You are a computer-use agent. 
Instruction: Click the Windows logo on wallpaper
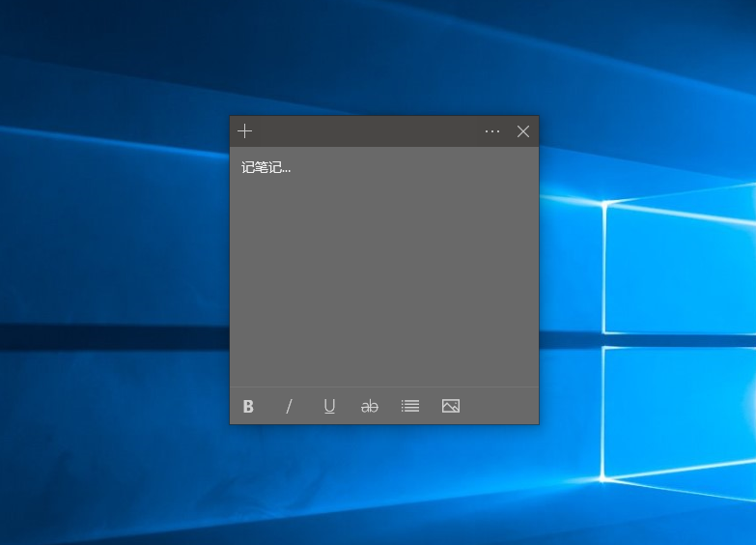(x=676, y=338)
